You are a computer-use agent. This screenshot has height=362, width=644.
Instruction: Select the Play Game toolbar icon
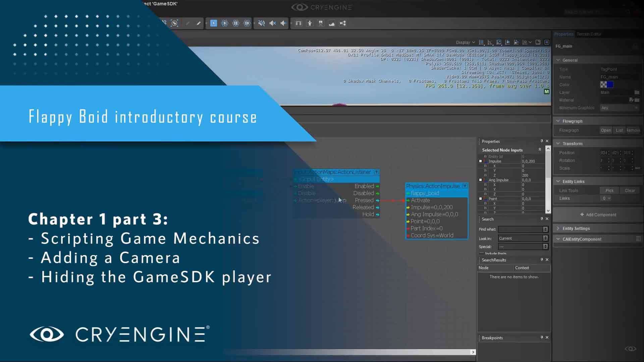(214, 23)
